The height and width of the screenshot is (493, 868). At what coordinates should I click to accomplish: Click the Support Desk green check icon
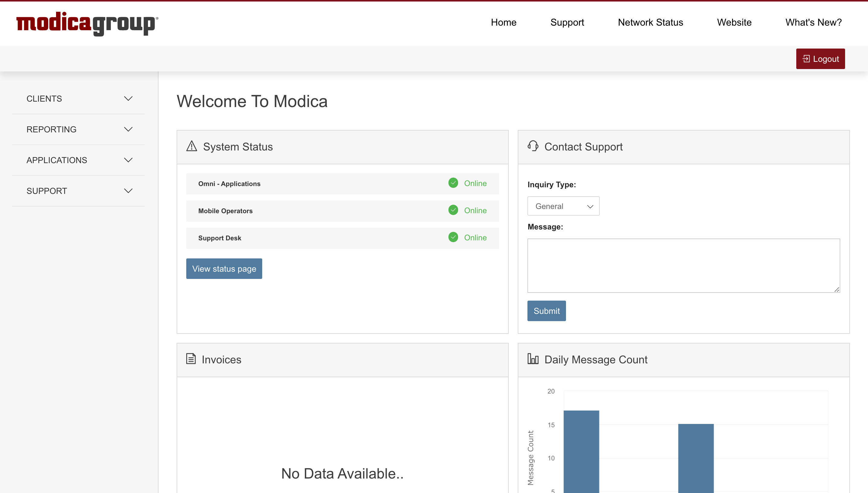coord(453,237)
